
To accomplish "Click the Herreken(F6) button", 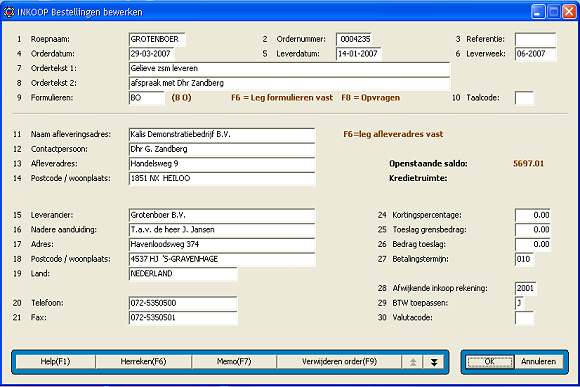I will tap(143, 362).
